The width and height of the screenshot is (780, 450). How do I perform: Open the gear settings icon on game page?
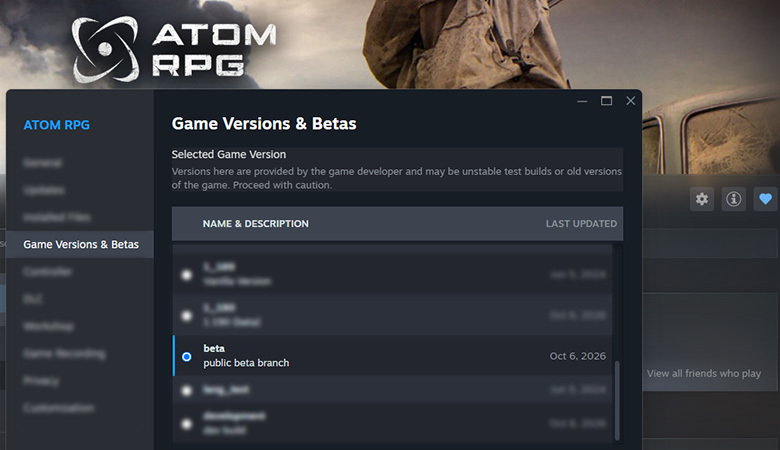(x=701, y=199)
